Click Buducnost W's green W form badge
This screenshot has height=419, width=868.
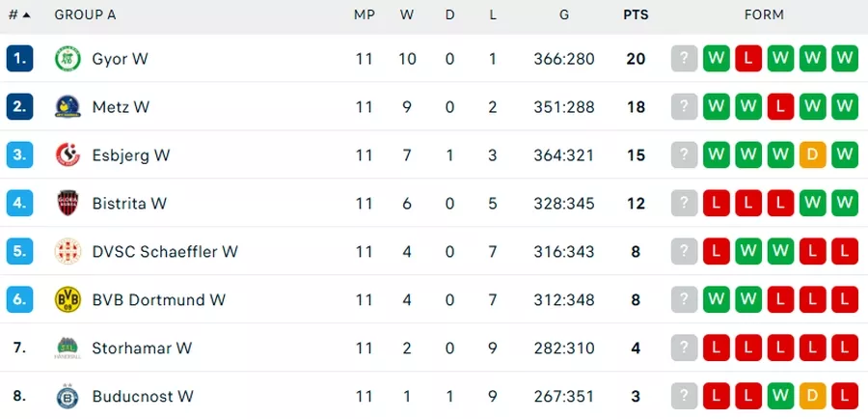[781, 396]
